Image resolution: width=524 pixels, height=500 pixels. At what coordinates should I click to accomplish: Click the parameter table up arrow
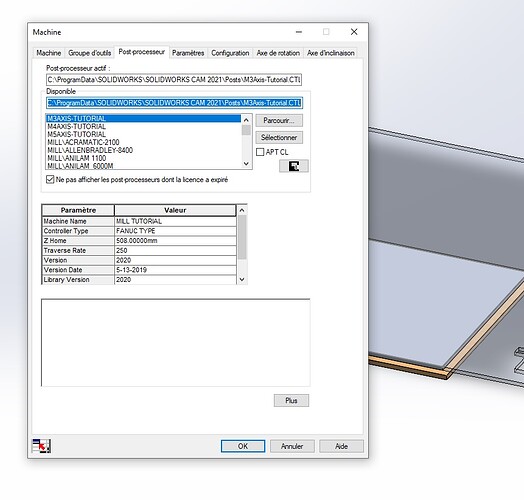click(242, 210)
